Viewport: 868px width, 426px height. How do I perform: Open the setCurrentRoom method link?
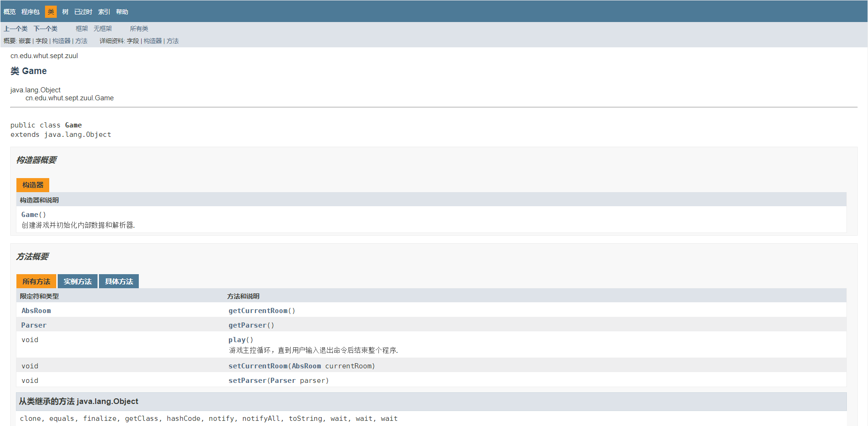[258, 366]
